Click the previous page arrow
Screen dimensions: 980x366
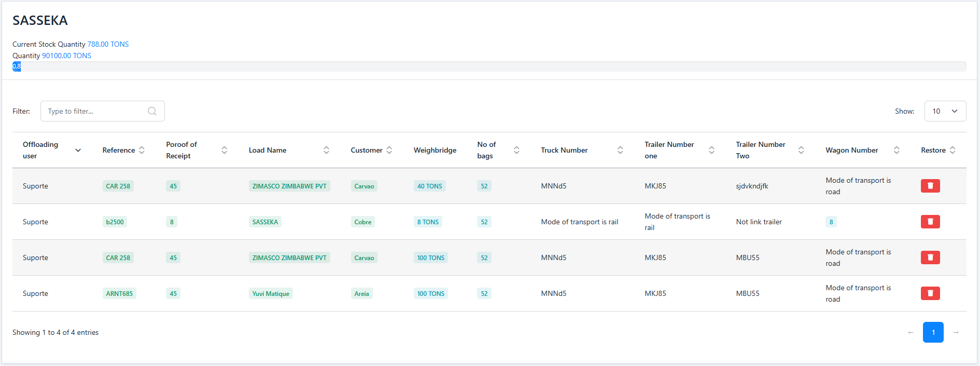click(x=911, y=332)
